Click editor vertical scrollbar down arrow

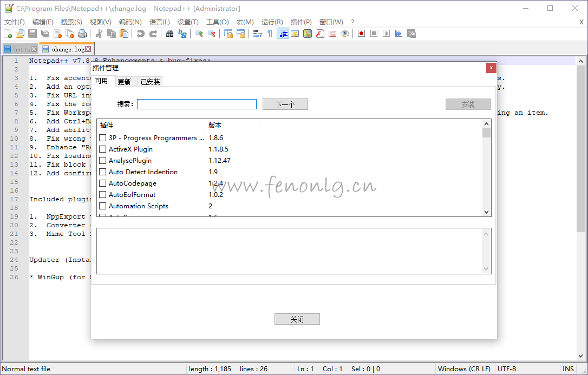click(580, 356)
